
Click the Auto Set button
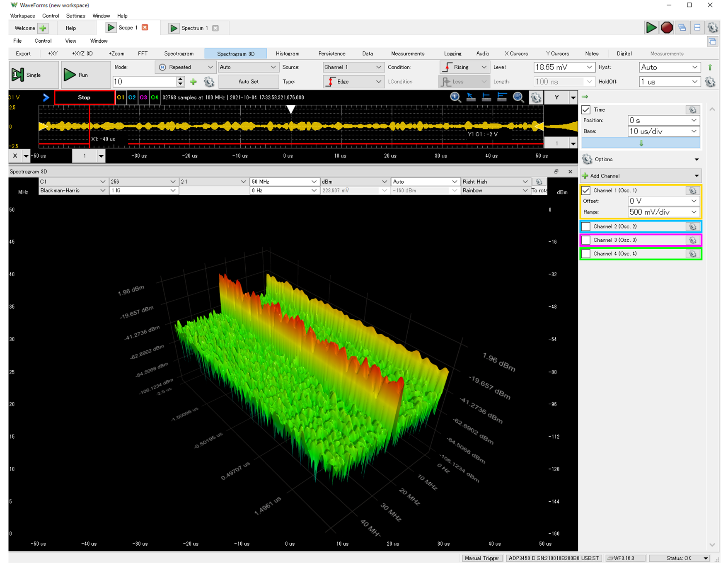pos(248,82)
